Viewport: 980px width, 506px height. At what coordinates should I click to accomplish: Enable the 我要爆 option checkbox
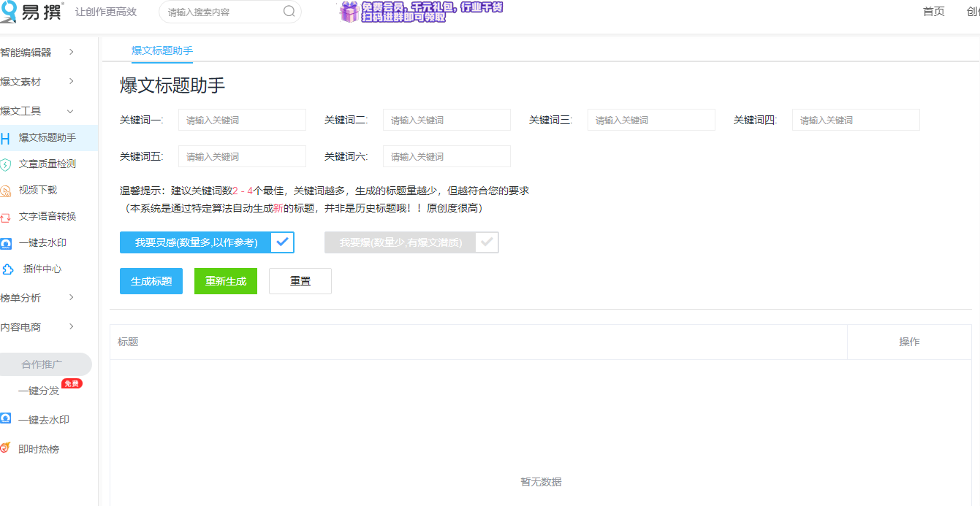tap(487, 242)
